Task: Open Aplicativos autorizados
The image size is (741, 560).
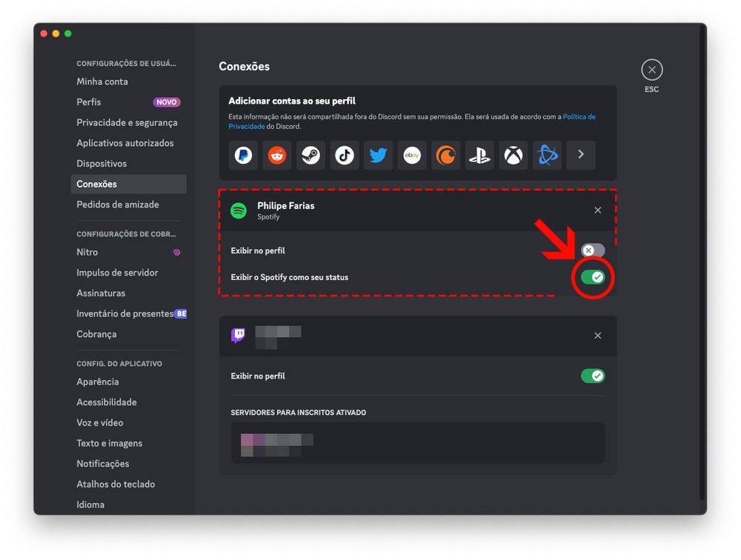Action: point(128,143)
